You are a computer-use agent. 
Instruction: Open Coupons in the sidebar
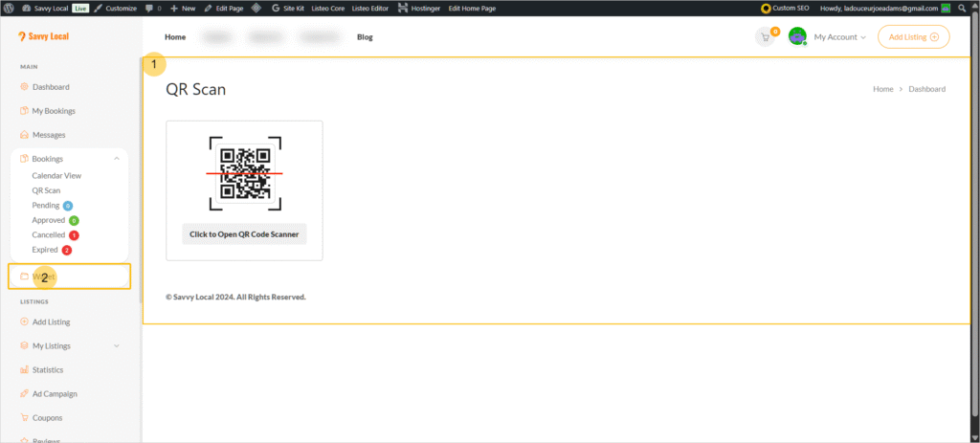[47, 417]
